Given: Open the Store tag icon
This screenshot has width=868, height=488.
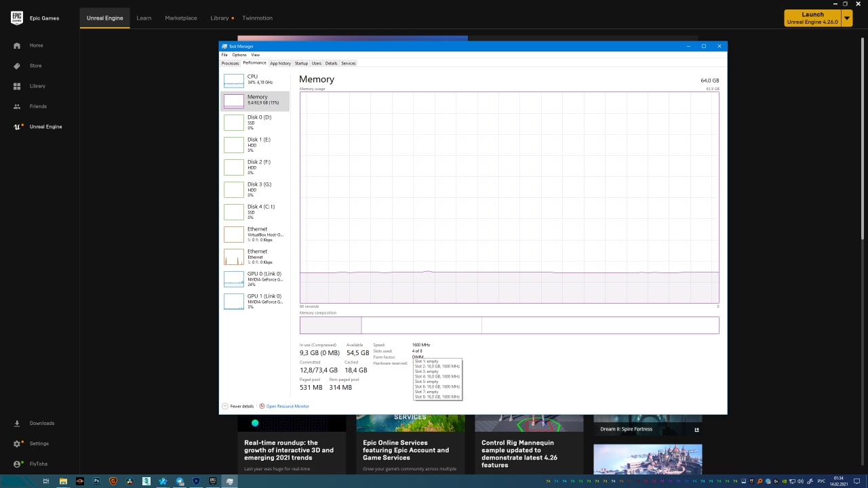Looking at the screenshot, I should point(17,66).
